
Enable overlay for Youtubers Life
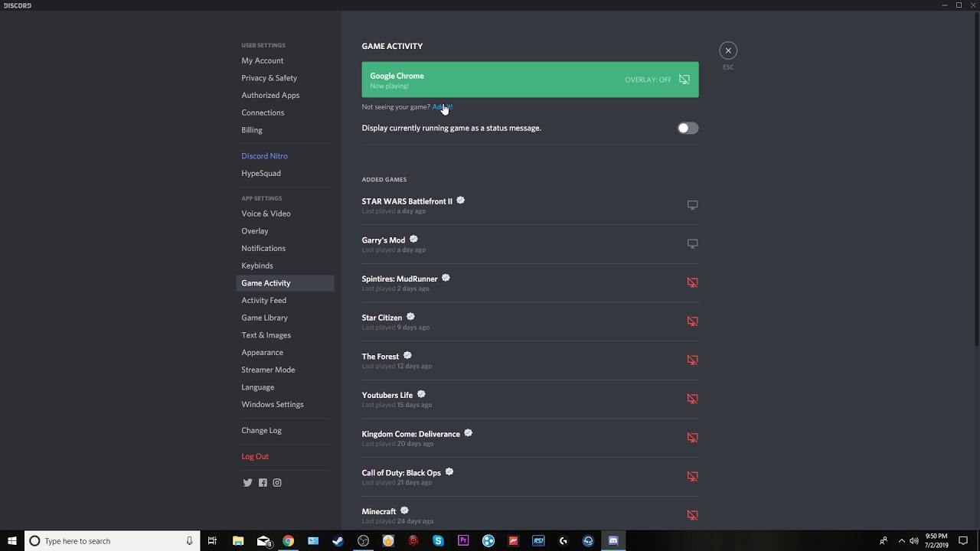692,399
